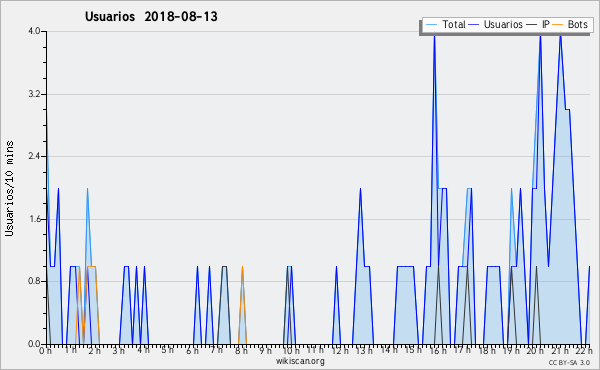600x370 pixels.
Task: Click the 16 h x-axis label
Action: [x=438, y=350]
